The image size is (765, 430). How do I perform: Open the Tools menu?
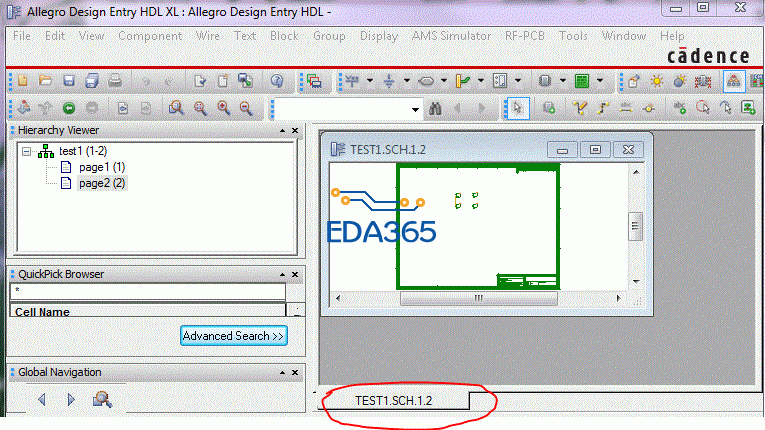point(573,36)
